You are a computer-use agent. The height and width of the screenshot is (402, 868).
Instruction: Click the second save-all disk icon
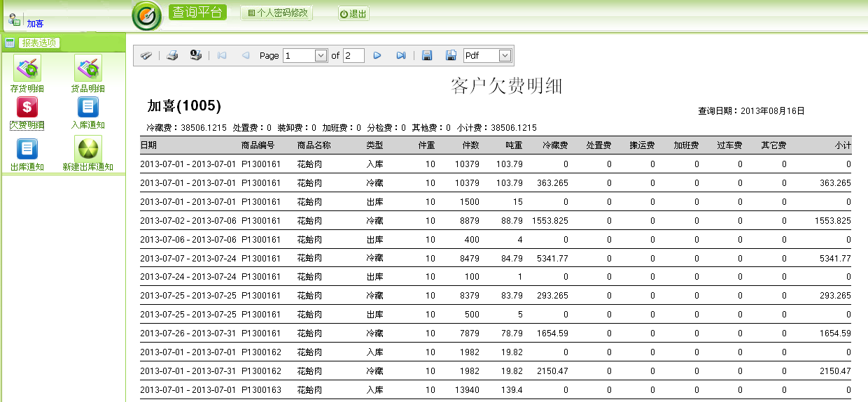tap(451, 55)
